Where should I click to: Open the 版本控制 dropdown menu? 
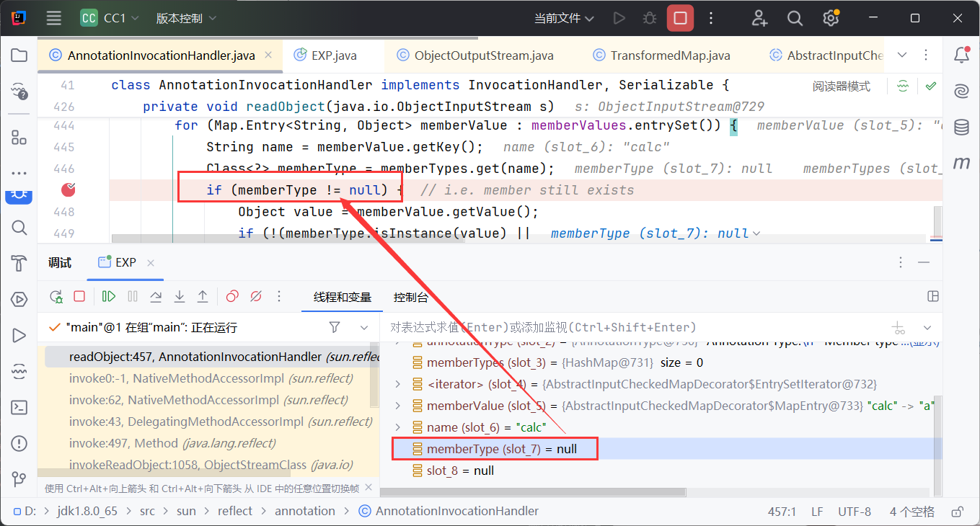(186, 19)
